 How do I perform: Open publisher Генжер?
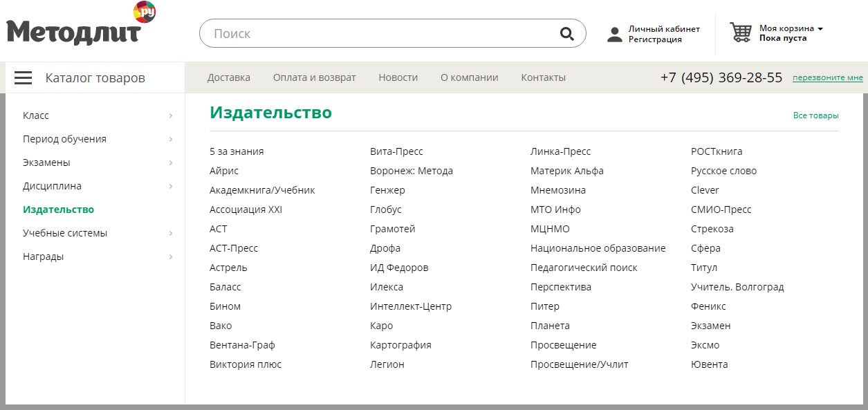[x=387, y=190]
